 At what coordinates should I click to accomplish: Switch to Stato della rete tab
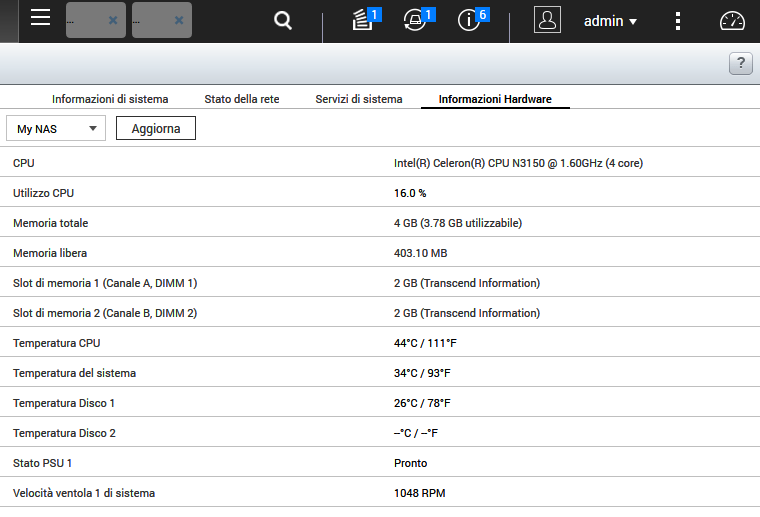click(242, 99)
